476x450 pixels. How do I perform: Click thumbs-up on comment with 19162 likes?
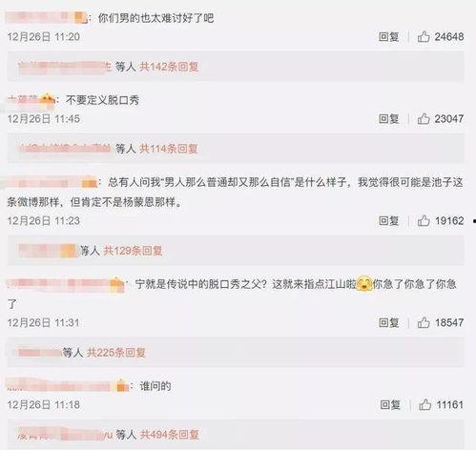point(424,220)
